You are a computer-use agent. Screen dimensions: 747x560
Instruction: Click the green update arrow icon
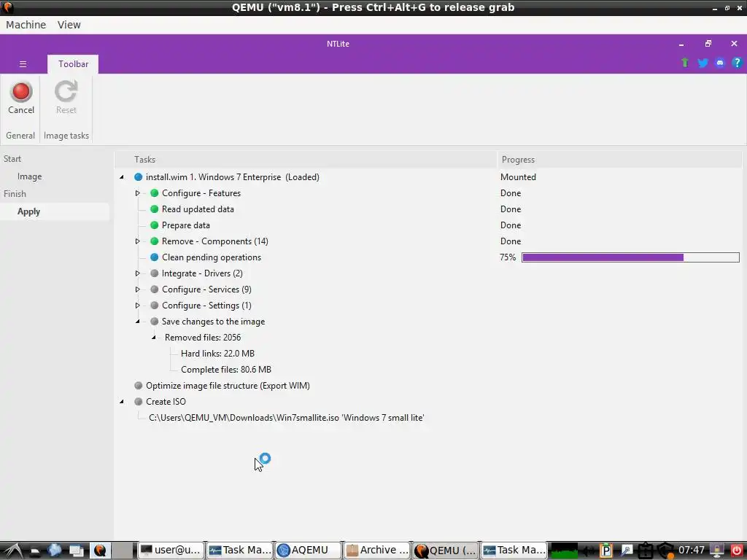coord(685,63)
